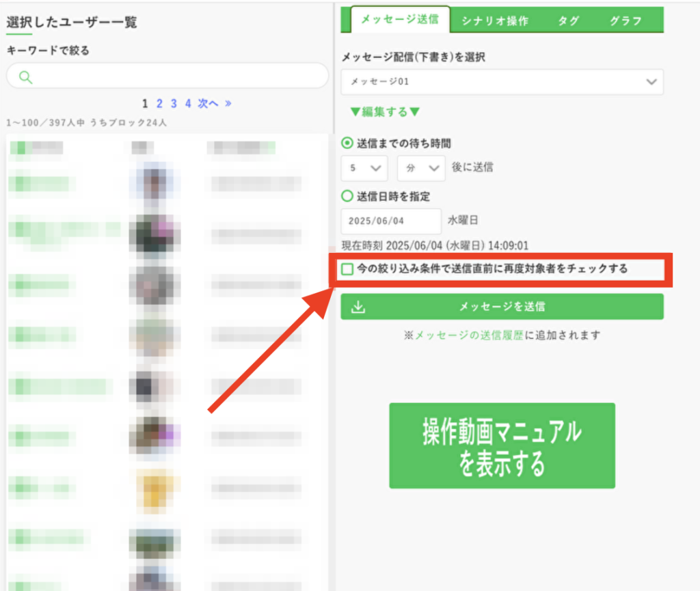The width and height of the screenshot is (700, 591).
Task: Select the 送信日時を指定 radio button
Action: click(x=347, y=196)
